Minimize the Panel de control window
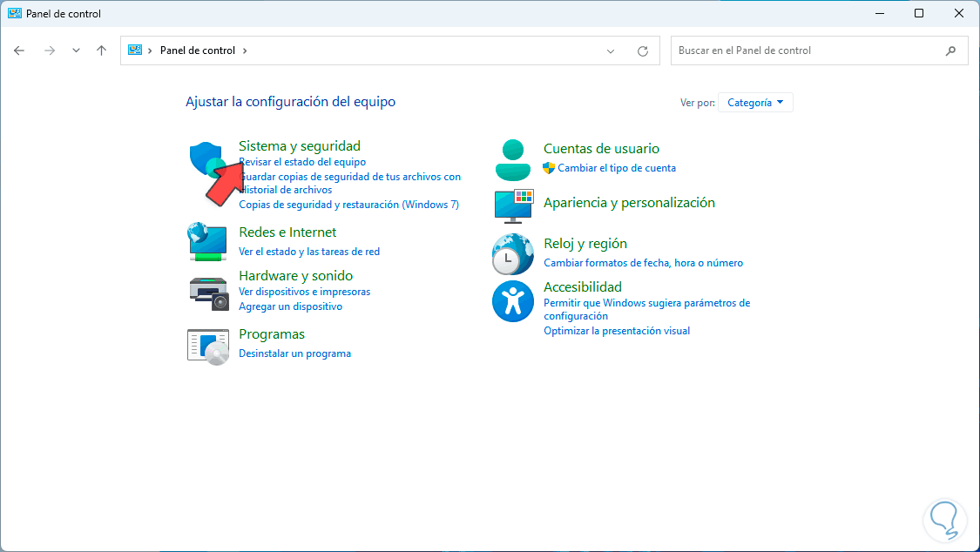The image size is (980, 552). tap(879, 13)
